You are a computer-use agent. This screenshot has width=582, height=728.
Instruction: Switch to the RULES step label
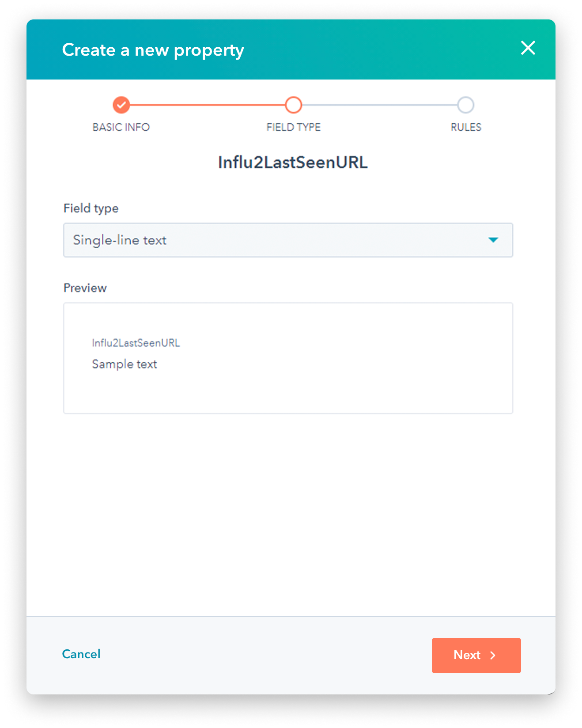[x=466, y=127]
